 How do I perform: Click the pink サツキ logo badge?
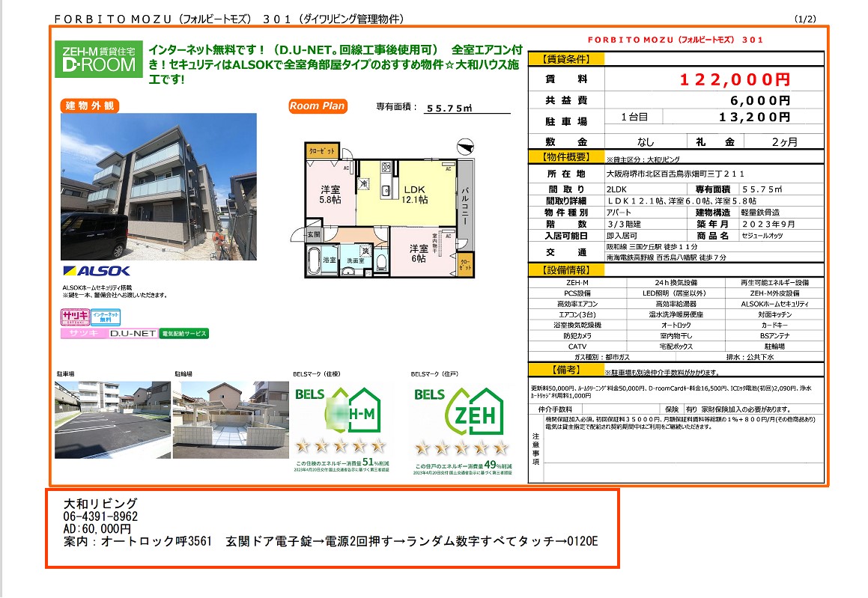pos(76,317)
